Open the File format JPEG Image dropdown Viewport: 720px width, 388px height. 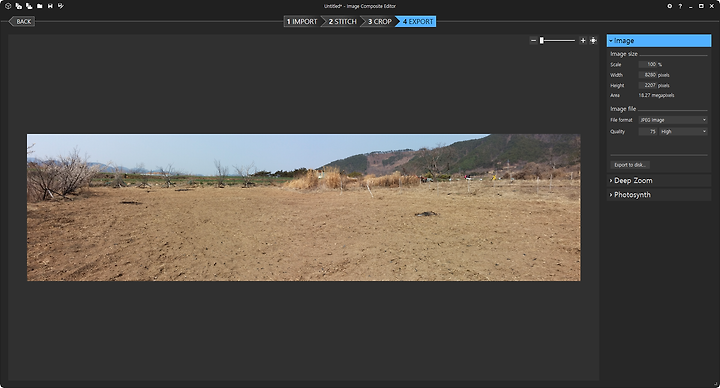click(x=673, y=120)
